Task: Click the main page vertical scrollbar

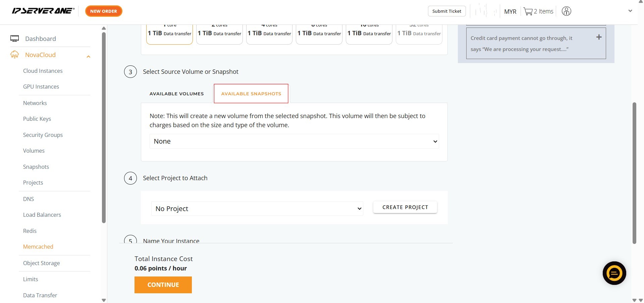Action: coord(634,173)
